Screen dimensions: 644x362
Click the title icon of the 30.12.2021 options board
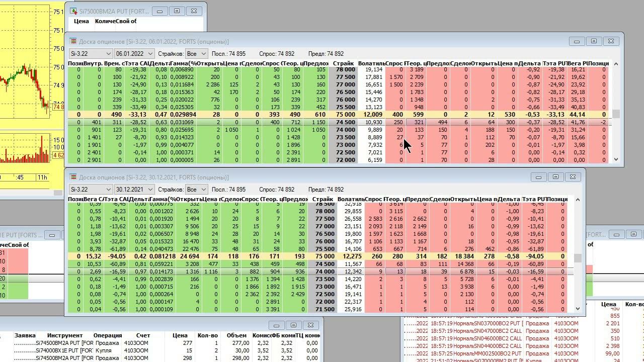tap(73, 177)
